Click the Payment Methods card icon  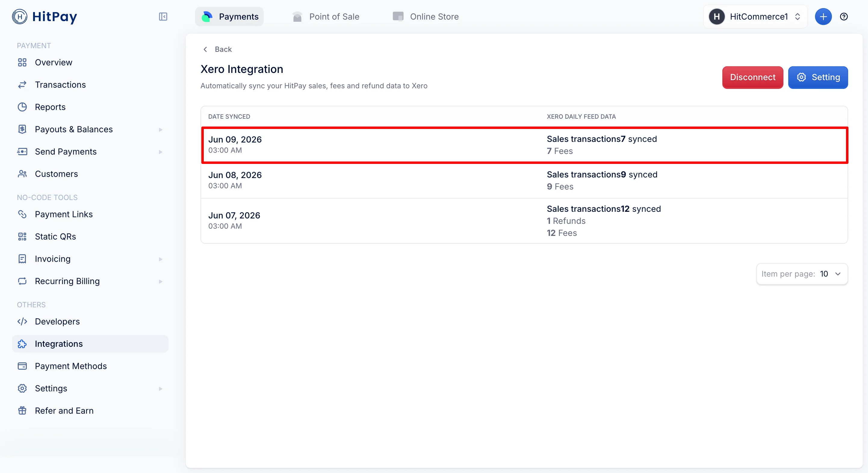(22, 366)
